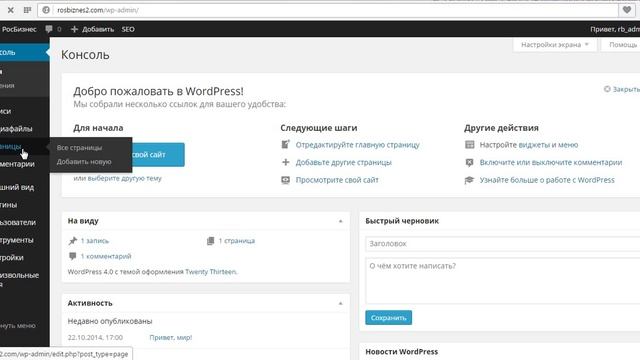The height and width of the screenshot is (360, 640).
Task: Open the Настройки экрана dropdown
Action: pyautogui.click(x=555, y=44)
